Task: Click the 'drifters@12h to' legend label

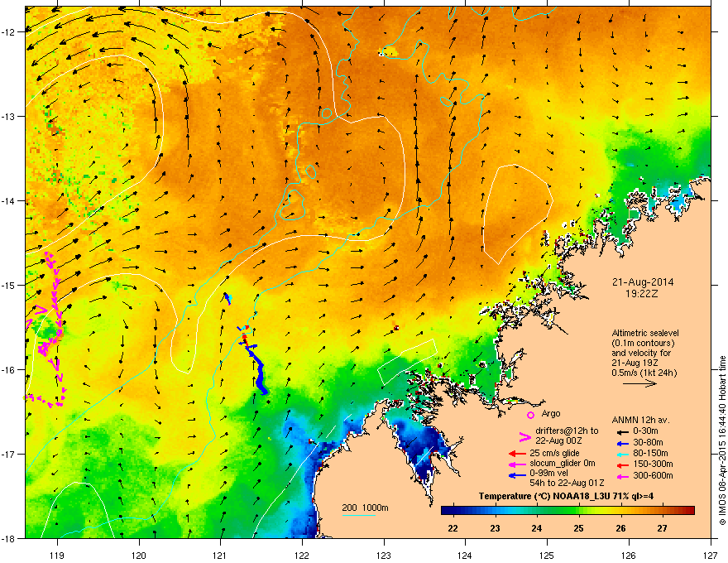Action: [567, 431]
